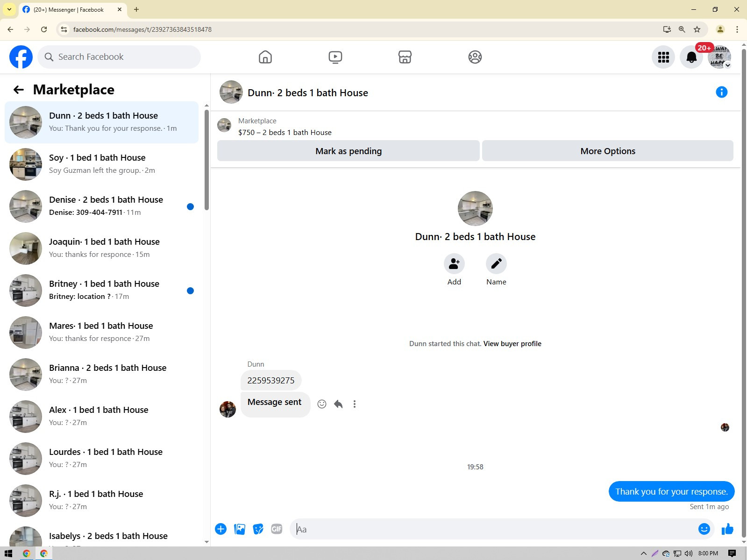
Task: Open the Groups icon in top navigation
Action: tap(475, 57)
